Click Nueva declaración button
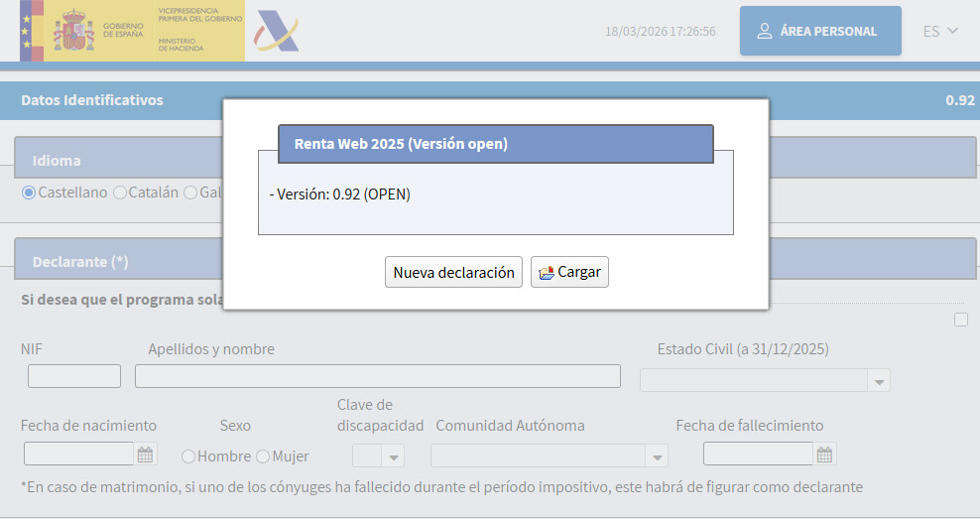 pos(453,272)
